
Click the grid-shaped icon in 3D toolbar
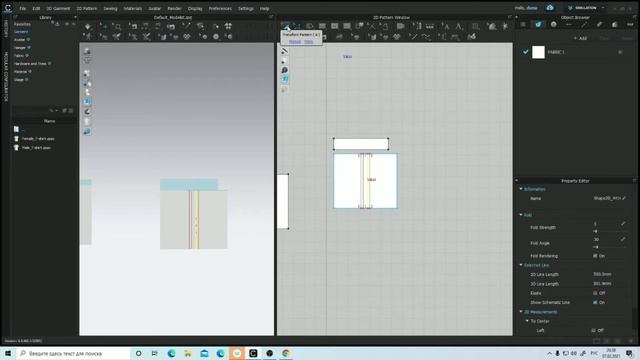pos(228,27)
